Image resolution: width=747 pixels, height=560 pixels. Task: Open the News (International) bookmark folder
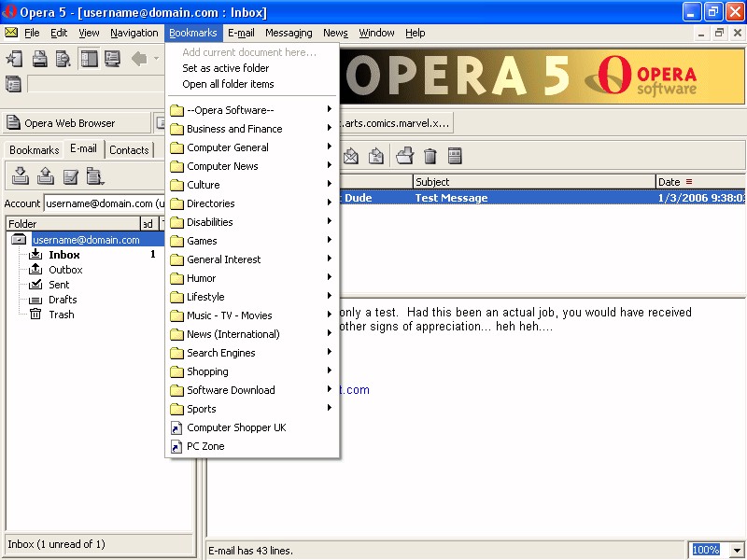click(x=252, y=334)
